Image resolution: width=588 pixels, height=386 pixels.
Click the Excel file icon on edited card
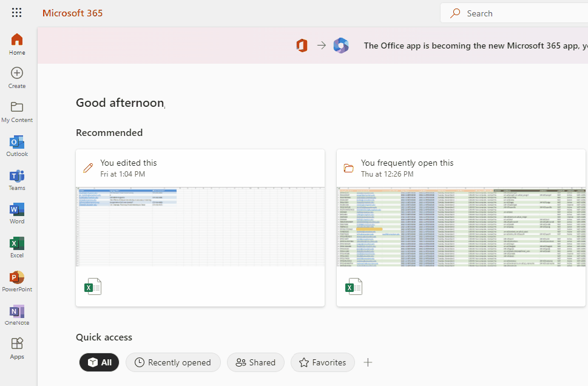(x=93, y=286)
